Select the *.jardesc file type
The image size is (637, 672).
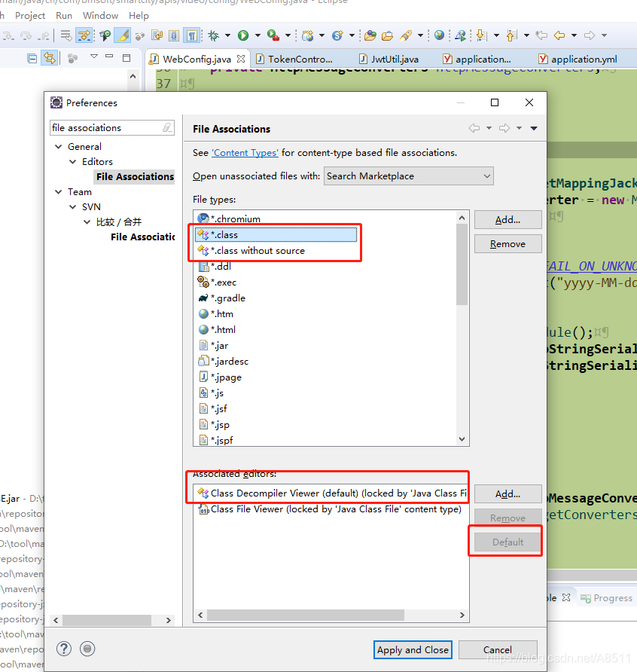coord(223,362)
